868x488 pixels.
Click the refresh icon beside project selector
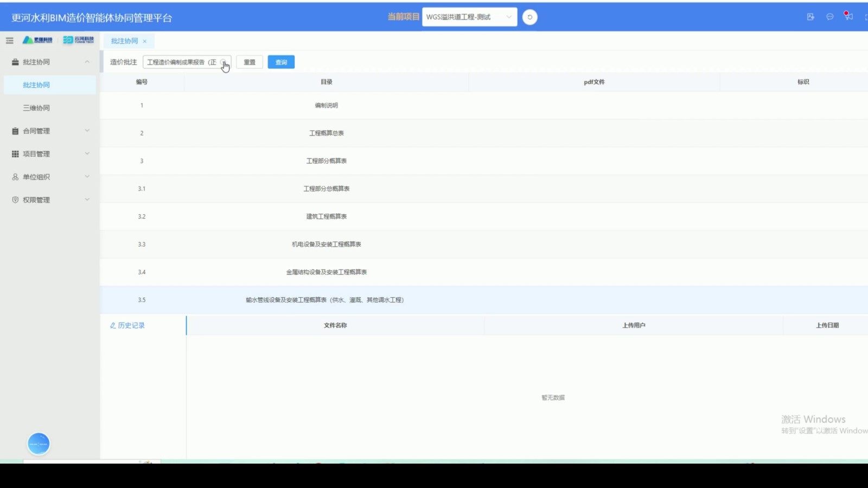pyautogui.click(x=529, y=17)
